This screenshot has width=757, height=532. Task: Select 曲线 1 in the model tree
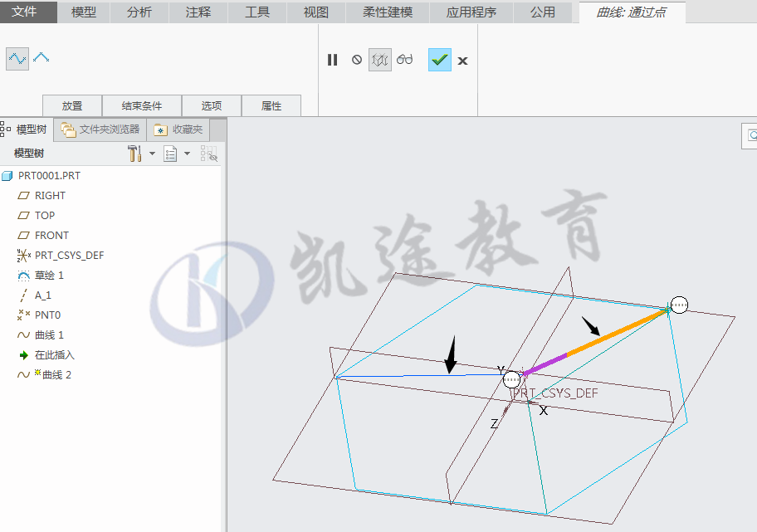(x=49, y=335)
